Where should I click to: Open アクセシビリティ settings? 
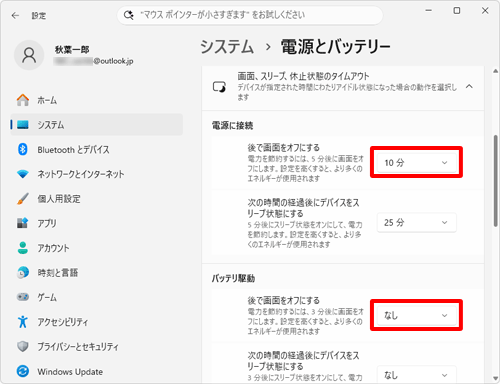[97, 322]
